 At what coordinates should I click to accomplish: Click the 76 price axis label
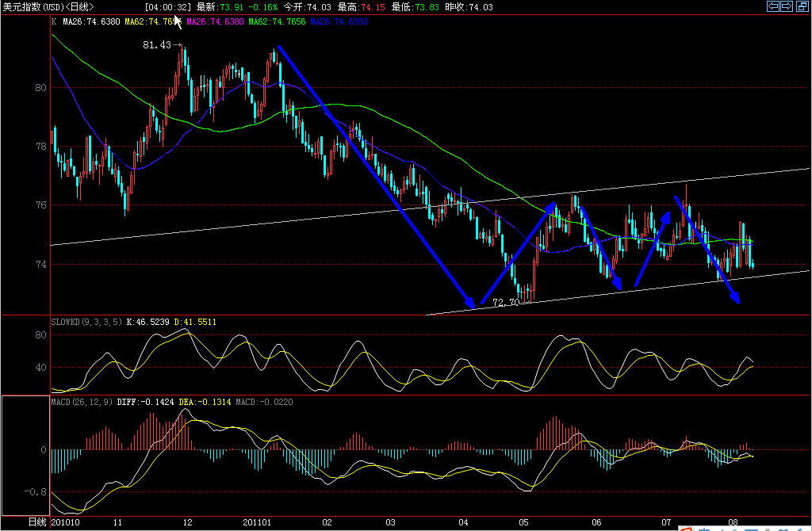point(41,205)
